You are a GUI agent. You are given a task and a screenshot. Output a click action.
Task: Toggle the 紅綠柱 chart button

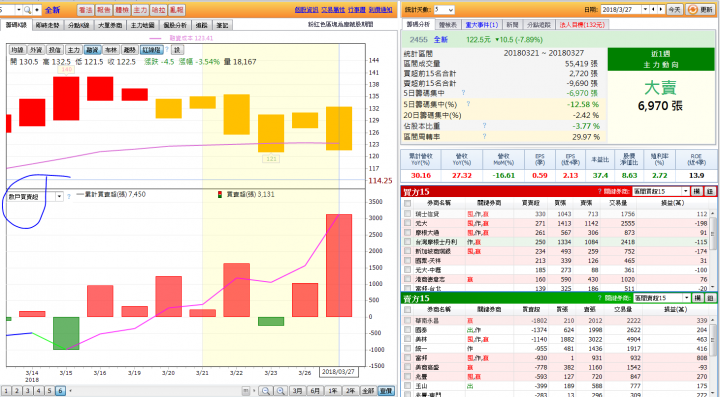pos(152,50)
